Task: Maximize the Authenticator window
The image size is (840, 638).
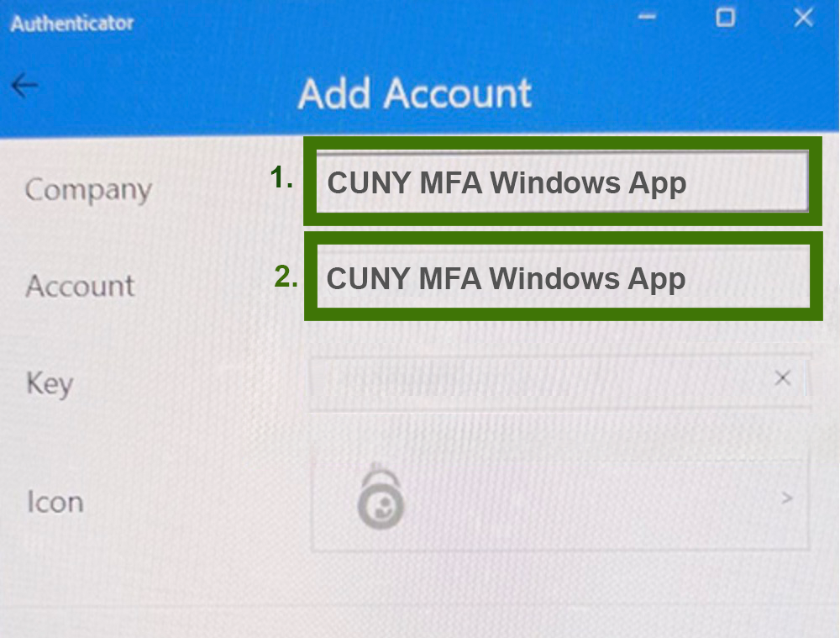Action: (726, 18)
